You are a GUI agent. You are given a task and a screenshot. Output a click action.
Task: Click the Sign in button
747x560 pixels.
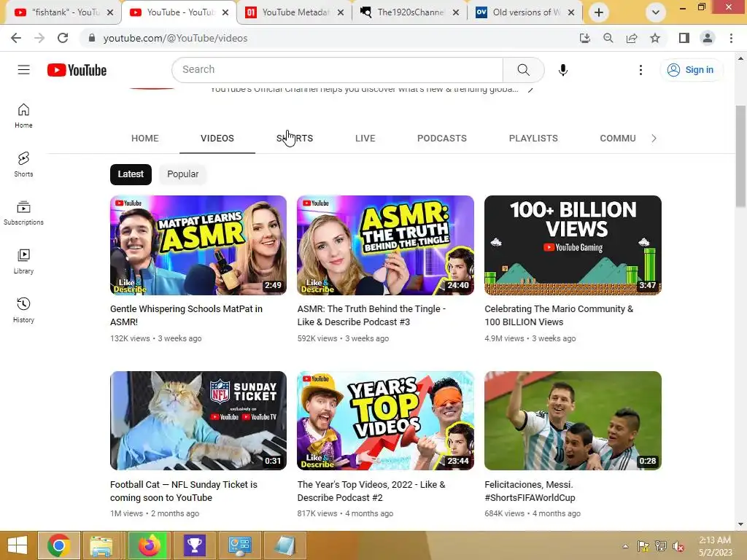click(692, 70)
